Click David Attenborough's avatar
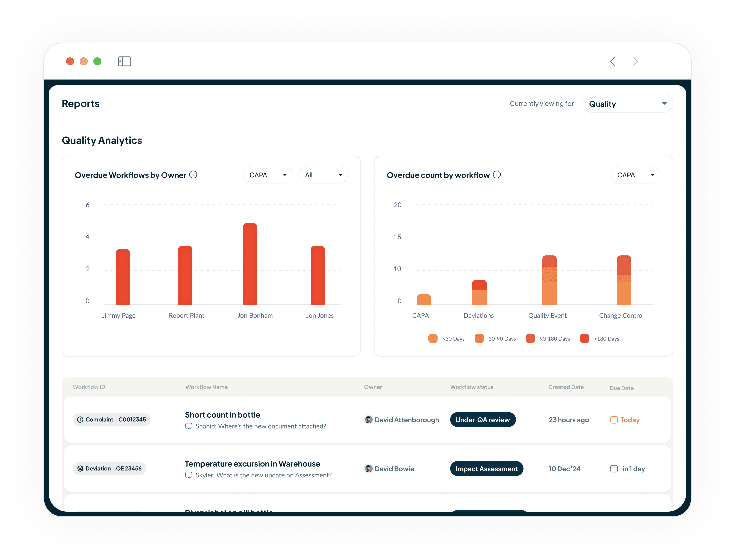Image resolution: width=734 pixels, height=560 pixels. pos(368,420)
